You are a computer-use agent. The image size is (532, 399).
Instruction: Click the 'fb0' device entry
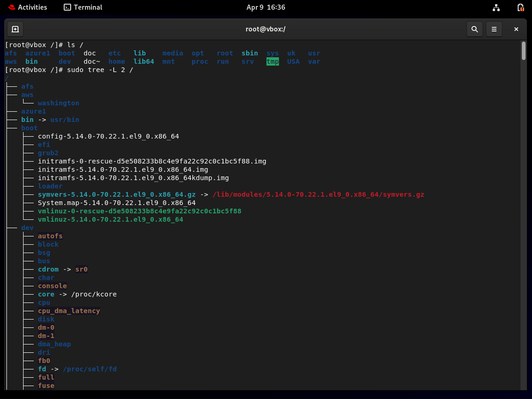click(x=44, y=361)
